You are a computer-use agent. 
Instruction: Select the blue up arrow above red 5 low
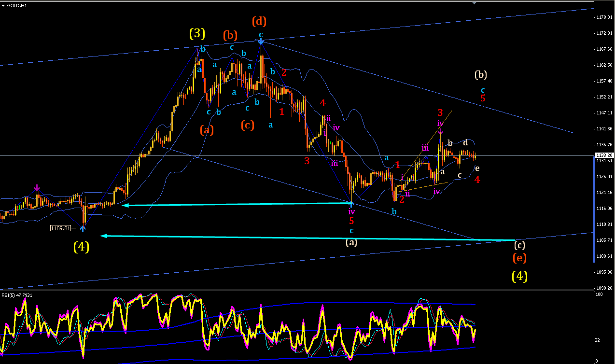coord(351,204)
